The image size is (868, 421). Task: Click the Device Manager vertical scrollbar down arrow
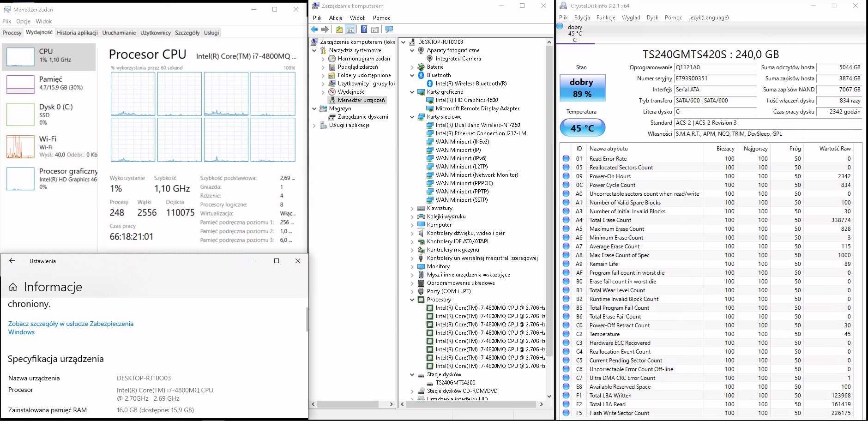(x=549, y=396)
